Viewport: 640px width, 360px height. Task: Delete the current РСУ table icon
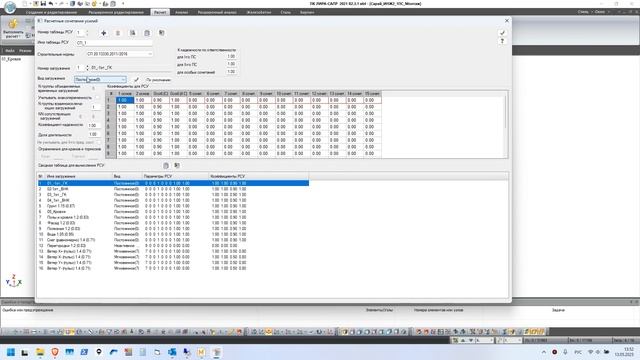coord(118,33)
